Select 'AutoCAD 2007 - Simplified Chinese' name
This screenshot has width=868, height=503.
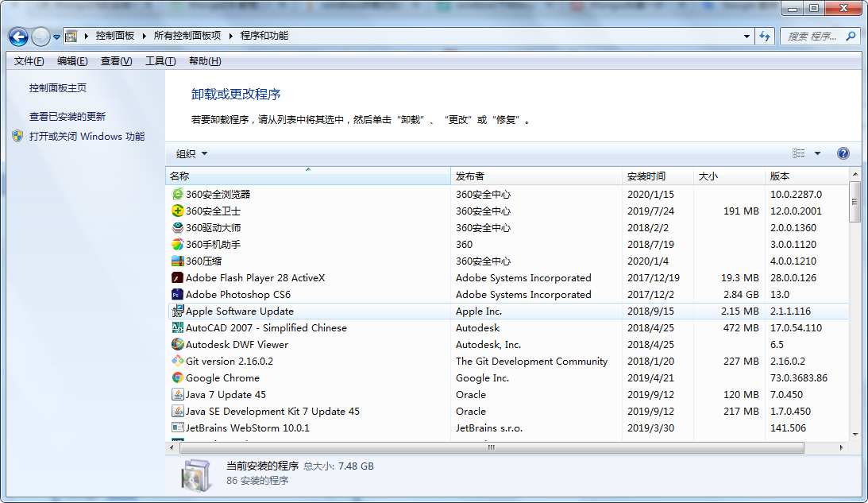(x=266, y=327)
